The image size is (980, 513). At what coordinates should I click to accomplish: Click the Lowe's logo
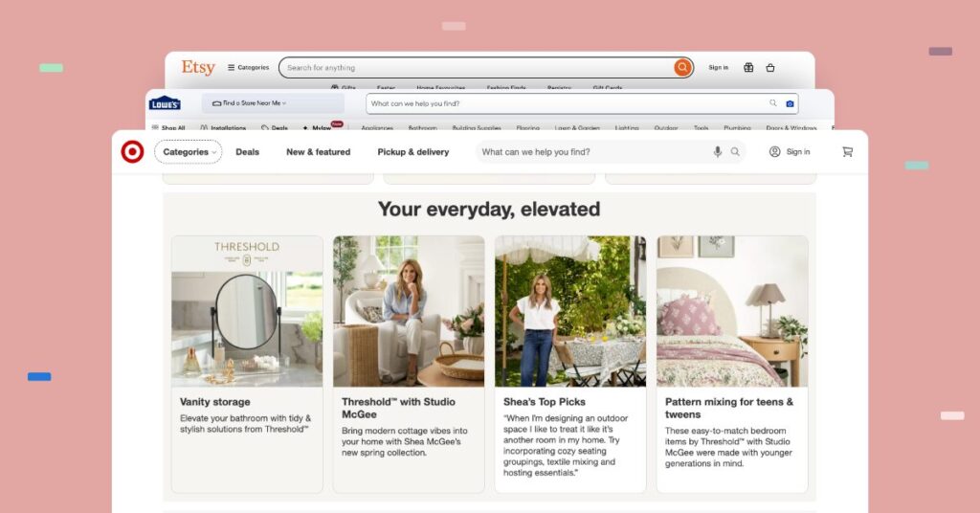point(165,103)
